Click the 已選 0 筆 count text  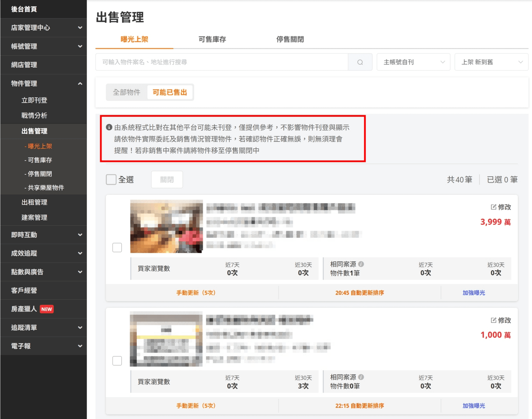click(x=502, y=179)
